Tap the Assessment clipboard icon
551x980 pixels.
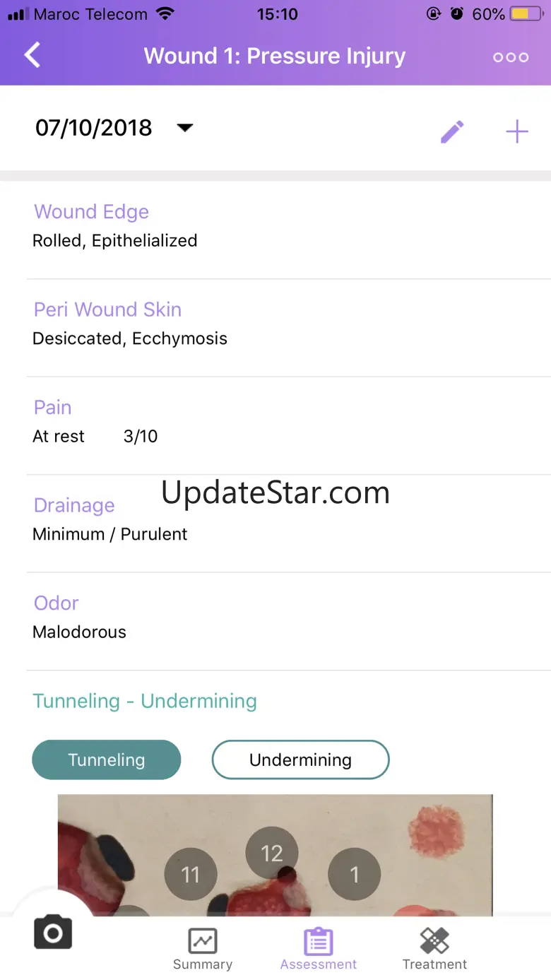(x=319, y=941)
